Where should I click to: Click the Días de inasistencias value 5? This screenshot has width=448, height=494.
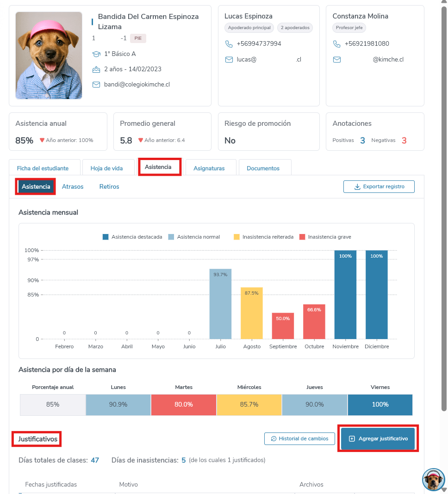[183, 460]
